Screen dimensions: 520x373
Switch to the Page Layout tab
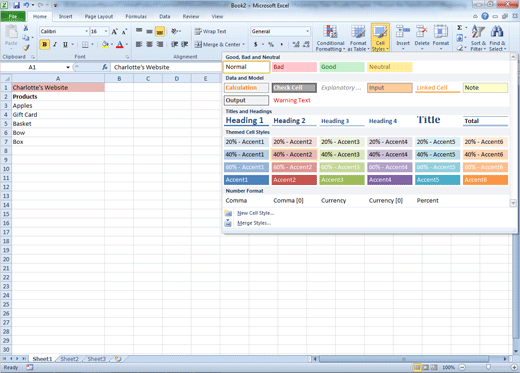(99, 16)
